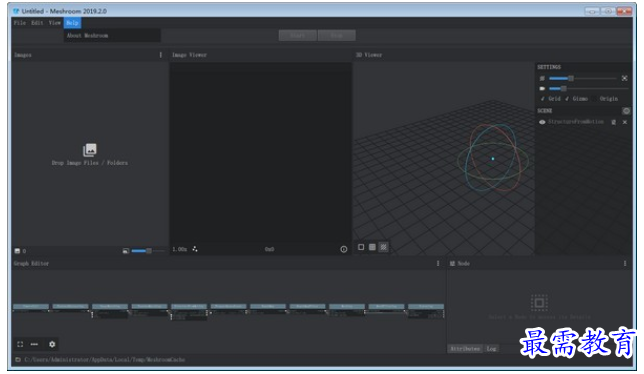Open the File menu
The height and width of the screenshot is (374, 644).
click(20, 23)
